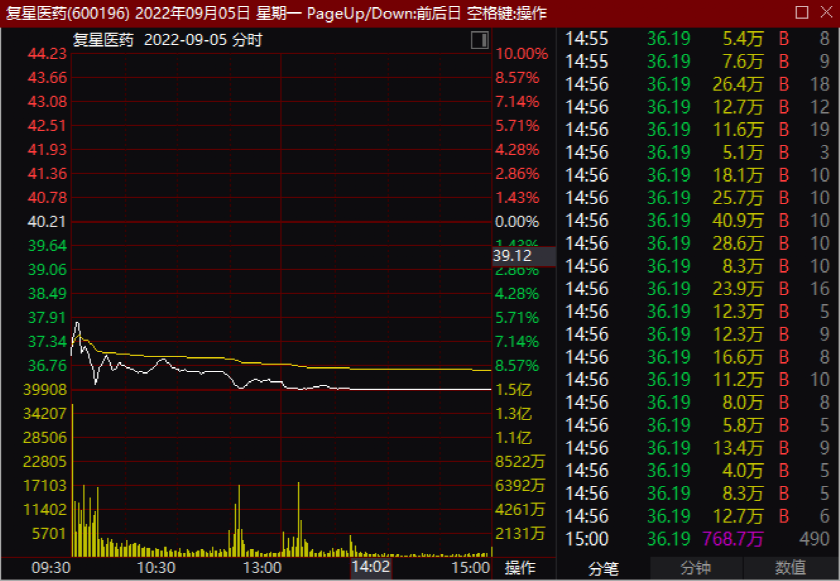Click the 13:00 label on time axis
840x581 pixels.
261,568
